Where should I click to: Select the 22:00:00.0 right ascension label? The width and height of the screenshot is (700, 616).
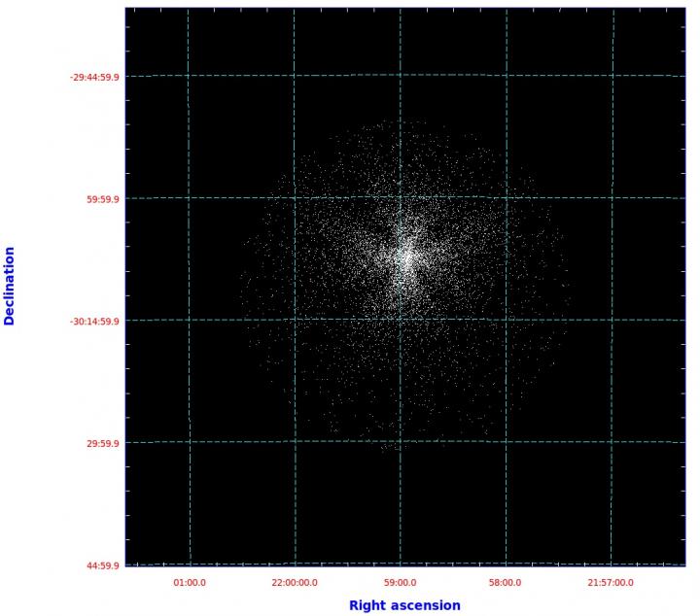(x=295, y=583)
